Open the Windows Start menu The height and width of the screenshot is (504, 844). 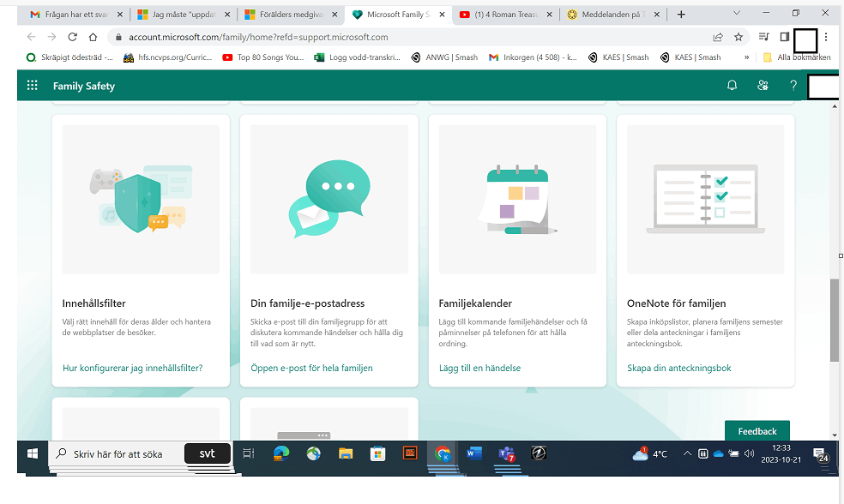[33, 454]
